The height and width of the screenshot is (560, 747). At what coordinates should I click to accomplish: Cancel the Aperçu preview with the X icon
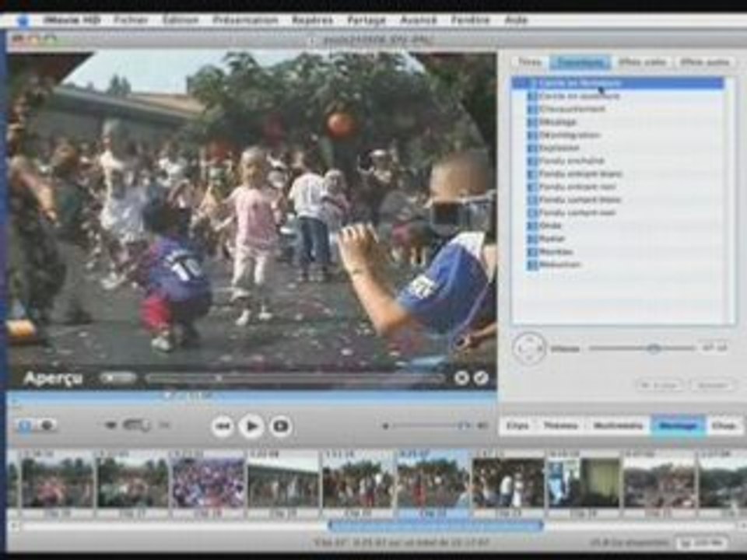click(x=461, y=378)
